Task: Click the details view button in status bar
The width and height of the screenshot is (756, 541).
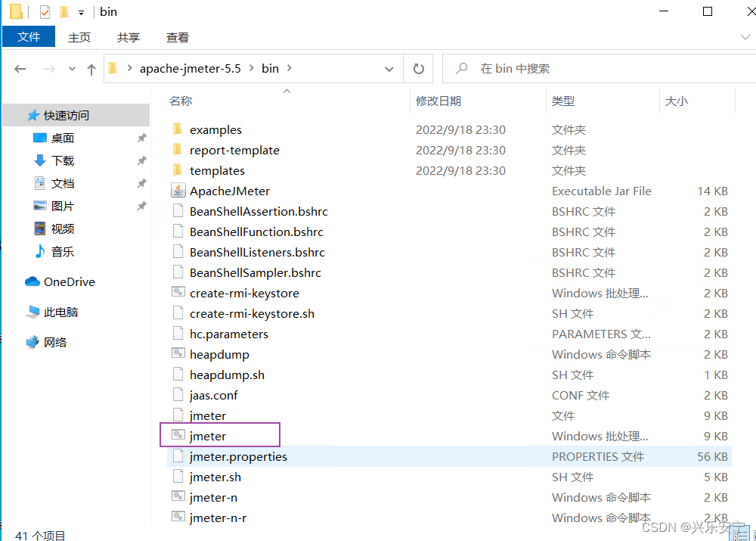Action: point(739,534)
